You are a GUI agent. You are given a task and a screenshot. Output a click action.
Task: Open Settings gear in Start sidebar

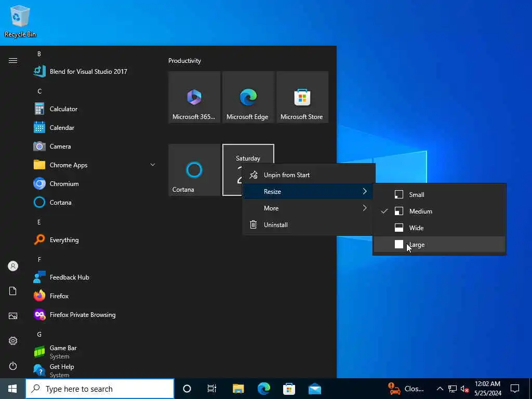13,341
